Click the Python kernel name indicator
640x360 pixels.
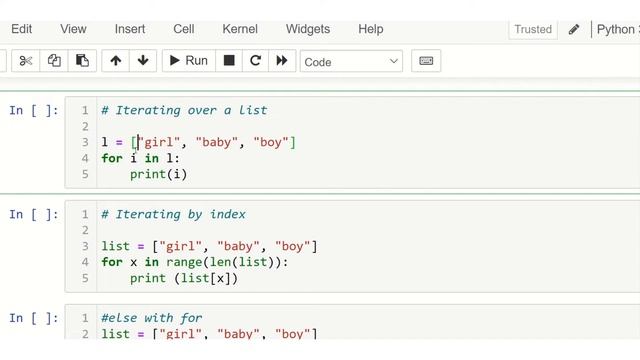tap(618, 29)
